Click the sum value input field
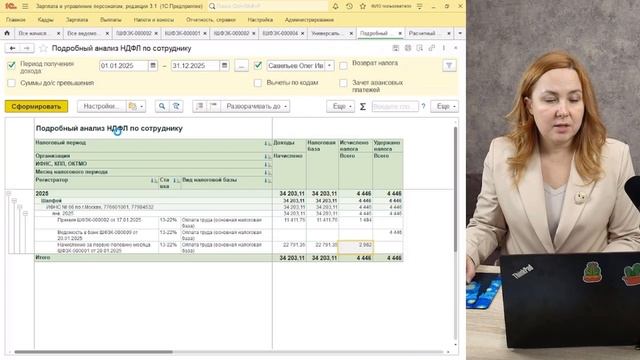 [x=395, y=106]
